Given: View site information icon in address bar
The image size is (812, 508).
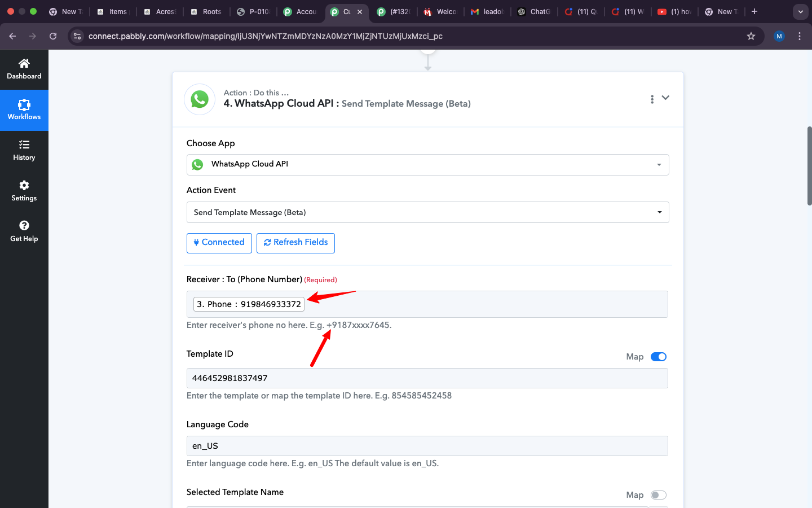Looking at the screenshot, I should [78, 36].
